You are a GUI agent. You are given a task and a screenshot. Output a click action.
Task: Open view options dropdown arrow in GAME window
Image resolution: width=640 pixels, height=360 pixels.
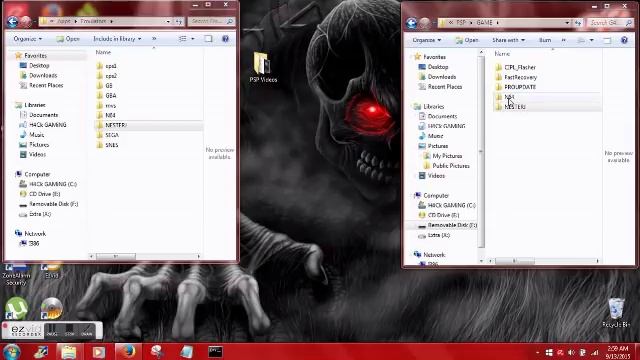pyautogui.click(x=591, y=40)
